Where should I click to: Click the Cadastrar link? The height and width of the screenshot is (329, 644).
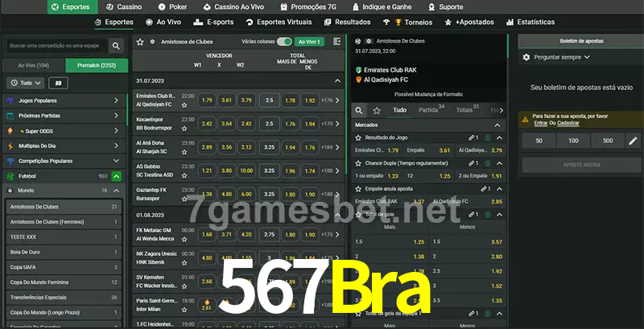[568, 123]
